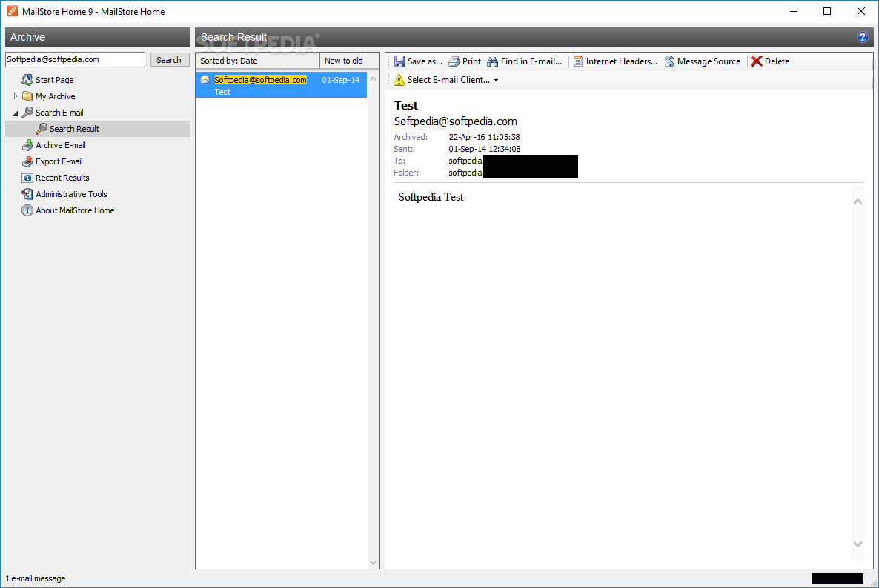
Task: Click Internet Headers... toolbar label
Action: coord(622,61)
